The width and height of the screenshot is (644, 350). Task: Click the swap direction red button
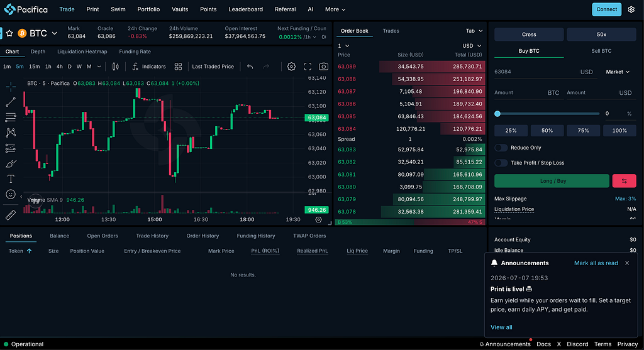(625, 181)
